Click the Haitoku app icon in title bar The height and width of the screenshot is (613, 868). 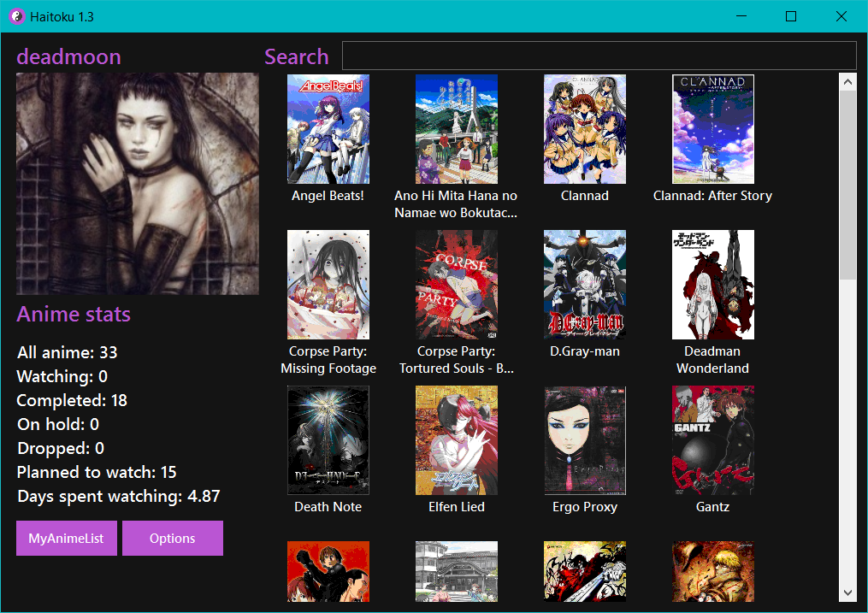(16, 16)
